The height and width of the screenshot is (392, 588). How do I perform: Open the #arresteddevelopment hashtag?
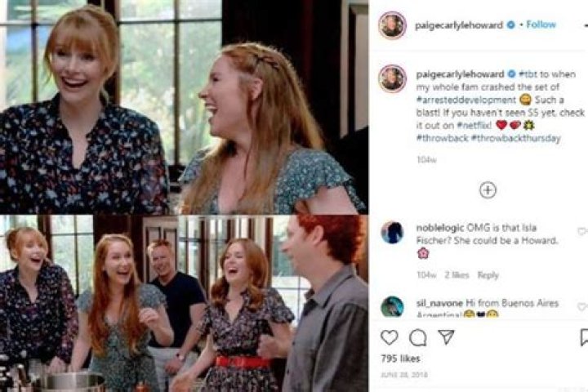[x=466, y=100]
